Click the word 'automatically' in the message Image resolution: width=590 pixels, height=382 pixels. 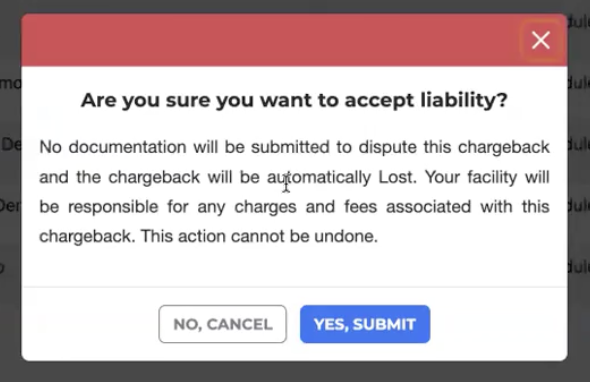coord(319,177)
